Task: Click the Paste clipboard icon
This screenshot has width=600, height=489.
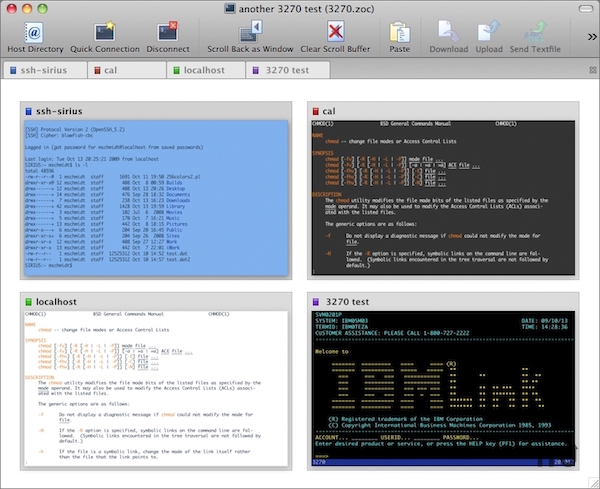Action: pos(400,33)
